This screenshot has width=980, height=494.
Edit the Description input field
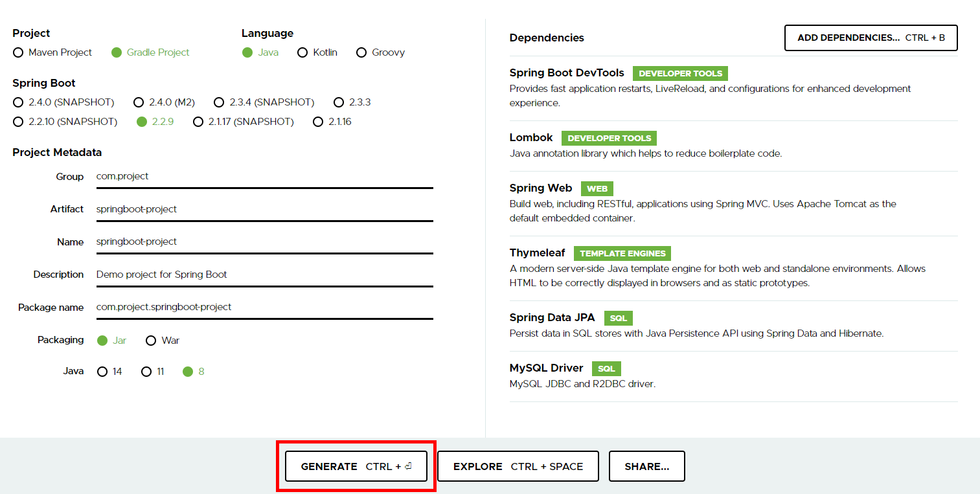coord(264,275)
